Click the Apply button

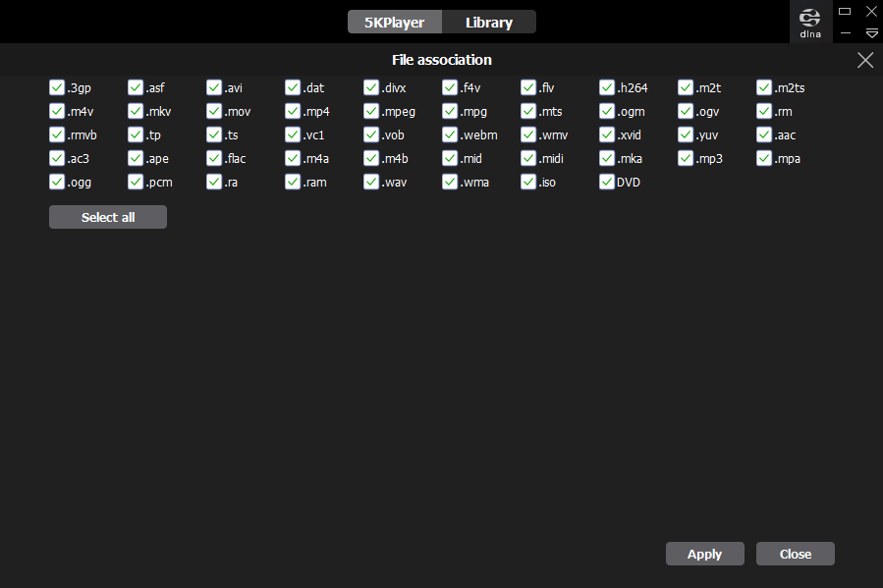point(704,554)
